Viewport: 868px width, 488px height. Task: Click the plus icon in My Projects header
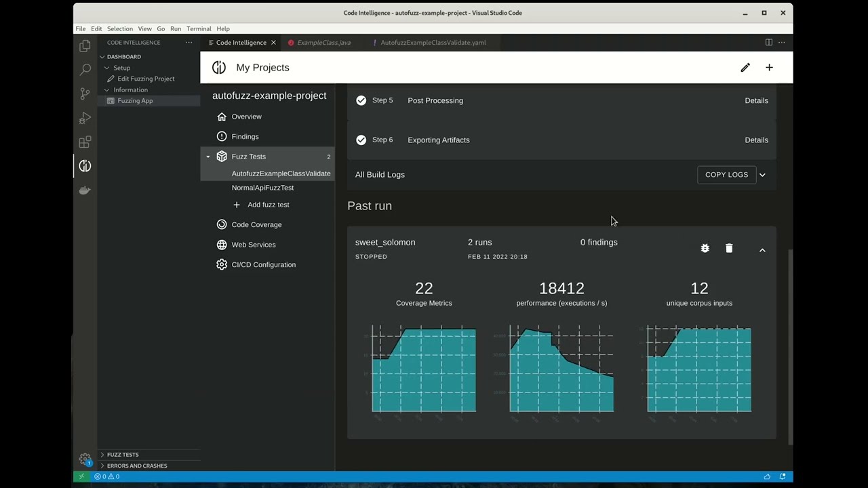tap(769, 67)
